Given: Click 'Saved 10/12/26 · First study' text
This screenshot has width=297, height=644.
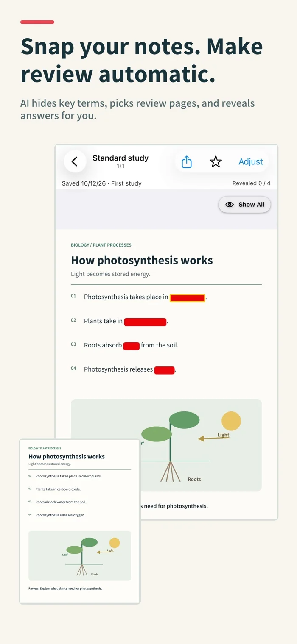Looking at the screenshot, I should pyautogui.click(x=101, y=183).
